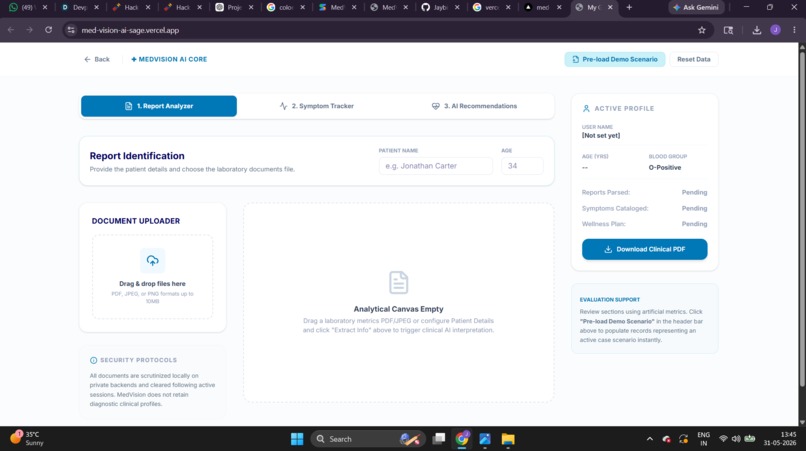Open the Chrome three-dot menu
Image resolution: width=806 pixels, height=451 pixels.
point(794,30)
